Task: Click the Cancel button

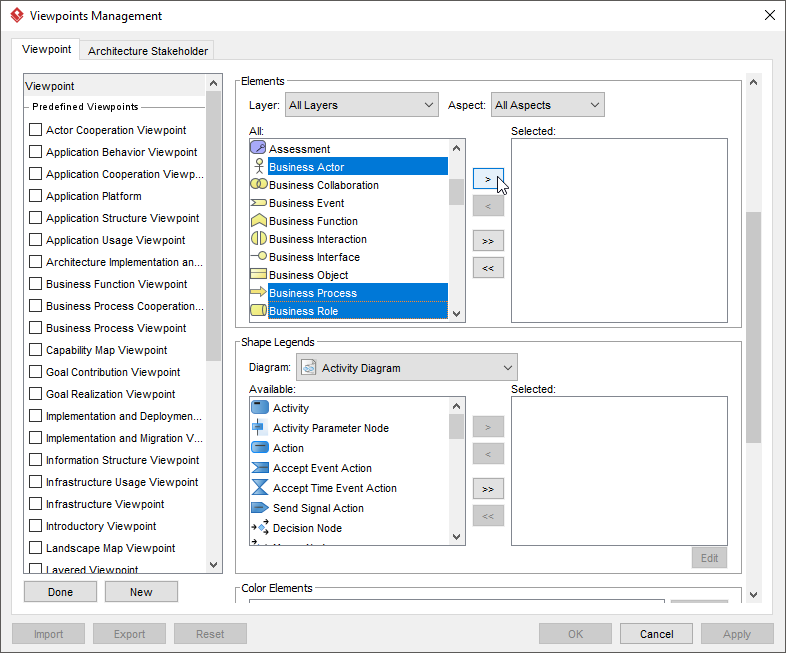Action: coord(656,634)
